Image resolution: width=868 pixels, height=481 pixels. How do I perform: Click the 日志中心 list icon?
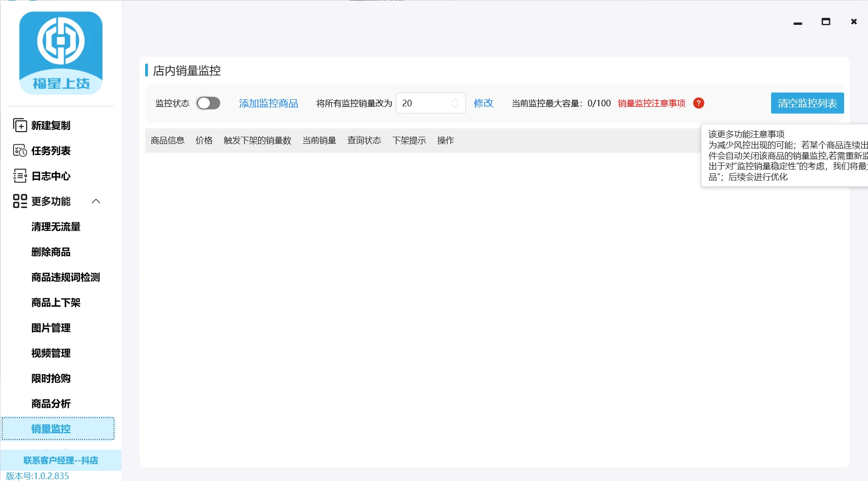(20, 176)
